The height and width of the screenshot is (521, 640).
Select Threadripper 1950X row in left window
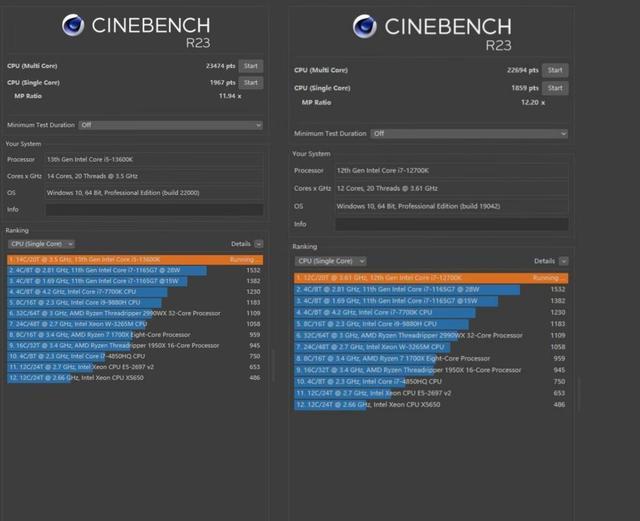(x=135, y=345)
